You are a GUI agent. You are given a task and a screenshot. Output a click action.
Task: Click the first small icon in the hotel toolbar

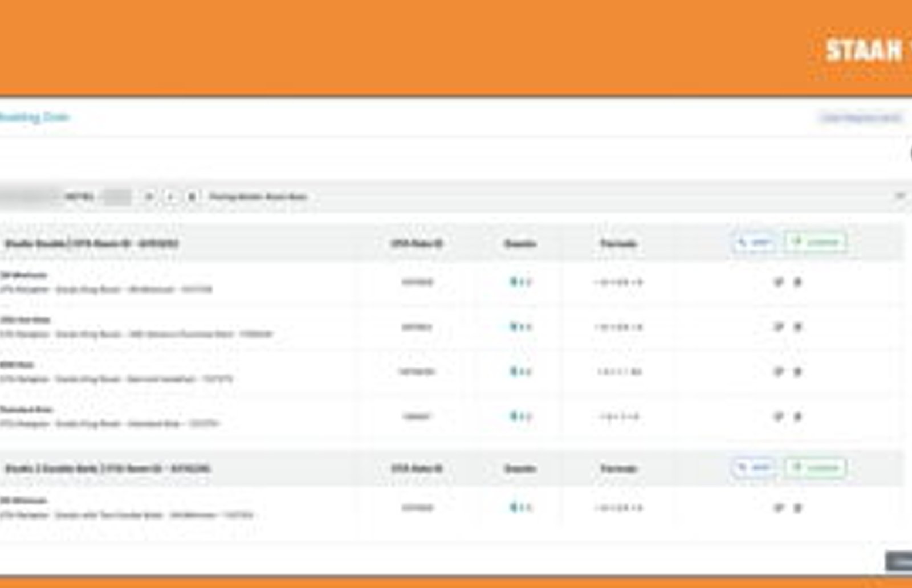coord(149,197)
